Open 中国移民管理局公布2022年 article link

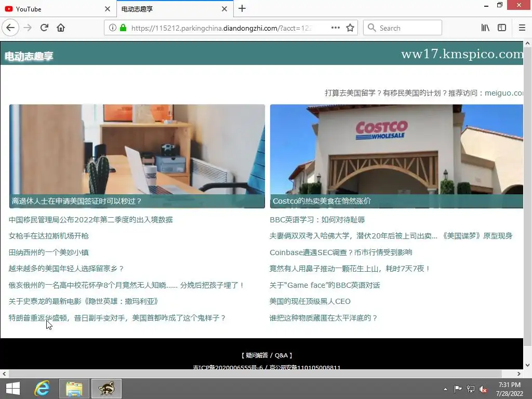[90, 220]
